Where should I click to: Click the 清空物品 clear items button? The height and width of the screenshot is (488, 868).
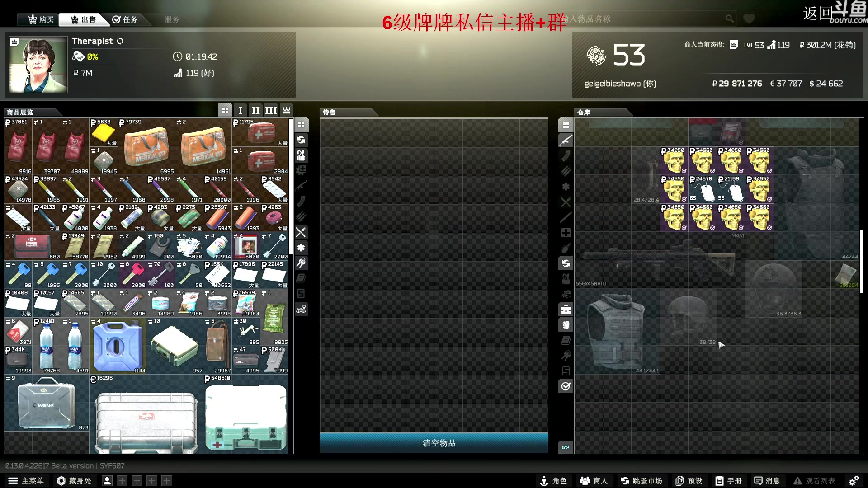tap(434, 443)
